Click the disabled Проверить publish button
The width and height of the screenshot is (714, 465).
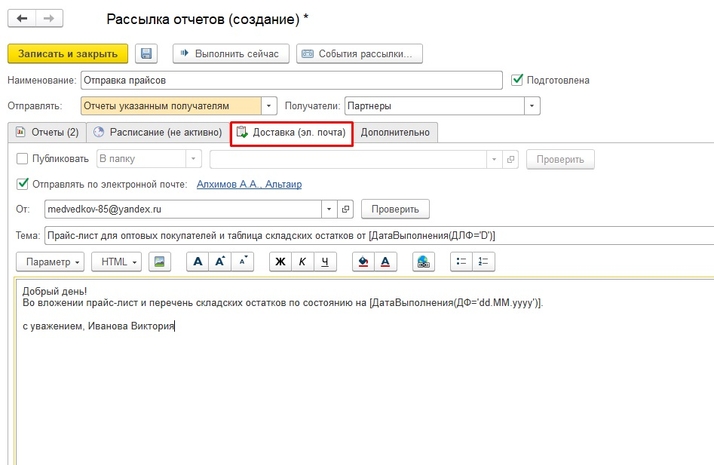click(x=561, y=159)
